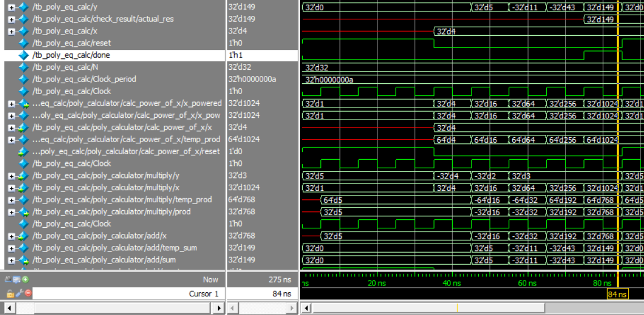
Task: Toggle the Cursor 1 lock icon
Action: pyautogui.click(x=11, y=293)
